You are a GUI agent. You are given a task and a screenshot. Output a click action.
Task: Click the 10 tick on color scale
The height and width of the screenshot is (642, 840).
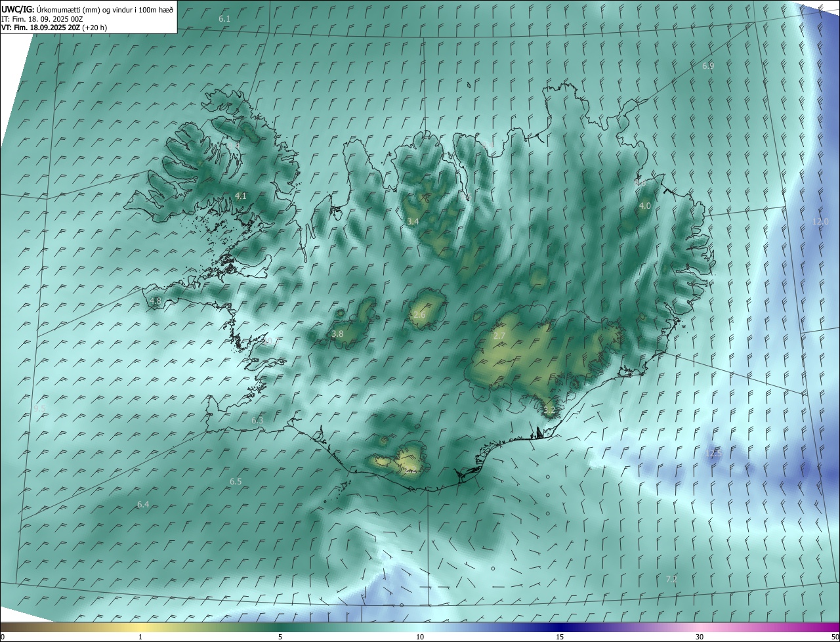coord(420,637)
